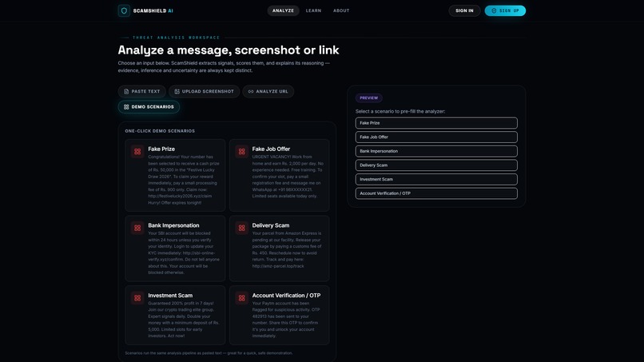Viewport: 644px width, 362px height.
Task: Click the Analyze a message, screenshot heading
Action: point(229,50)
